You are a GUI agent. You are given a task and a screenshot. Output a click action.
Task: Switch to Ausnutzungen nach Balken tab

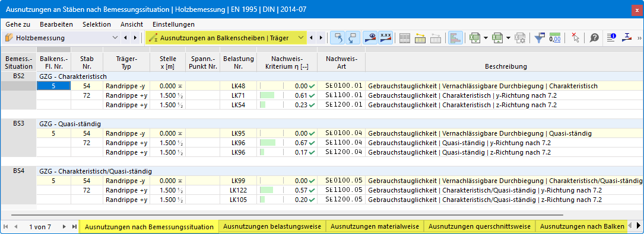(x=582, y=227)
